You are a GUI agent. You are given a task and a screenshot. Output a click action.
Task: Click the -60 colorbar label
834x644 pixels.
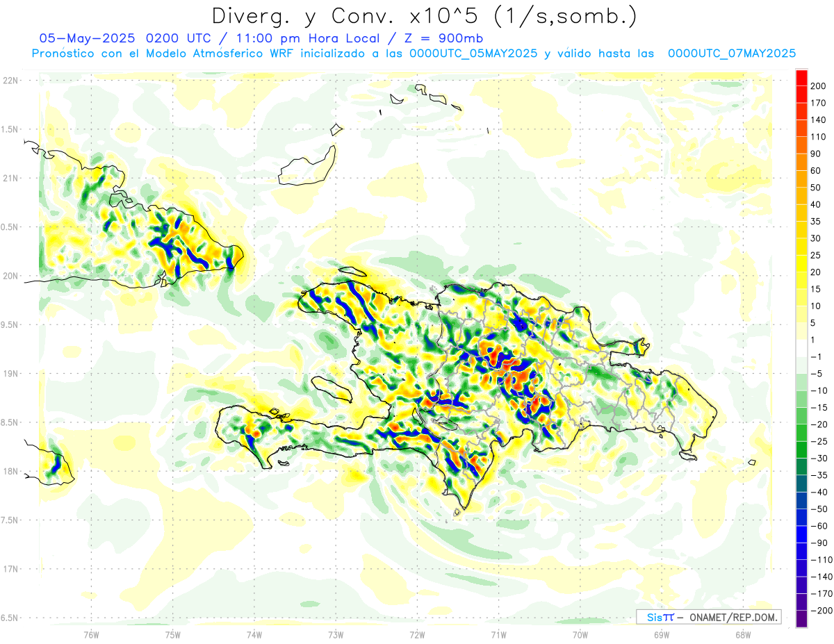pos(818,526)
